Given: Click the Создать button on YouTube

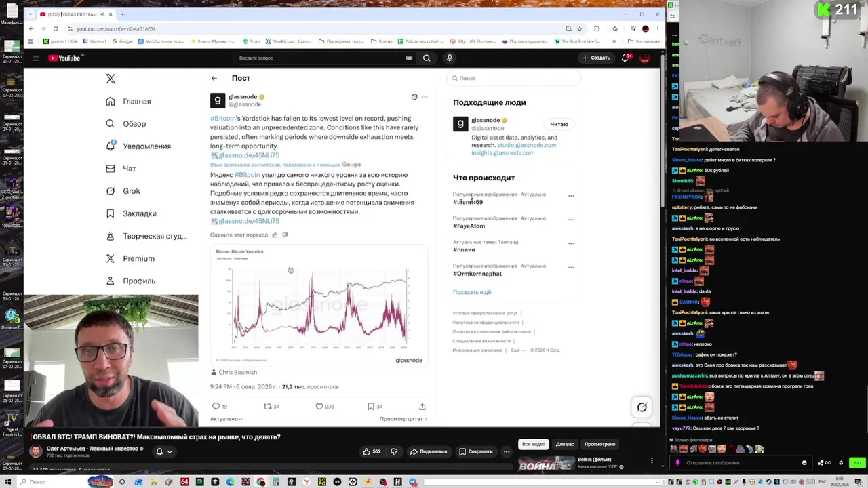Looking at the screenshot, I should click(596, 58).
